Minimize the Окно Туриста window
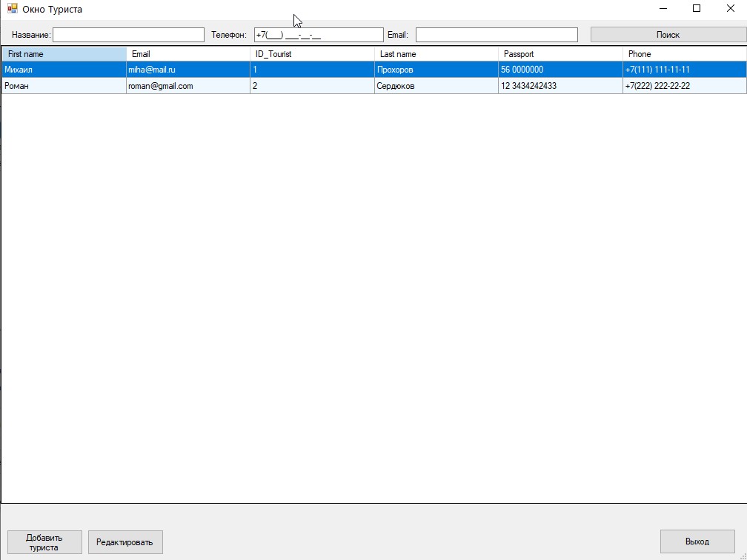This screenshot has height=560, width=747. pos(663,9)
